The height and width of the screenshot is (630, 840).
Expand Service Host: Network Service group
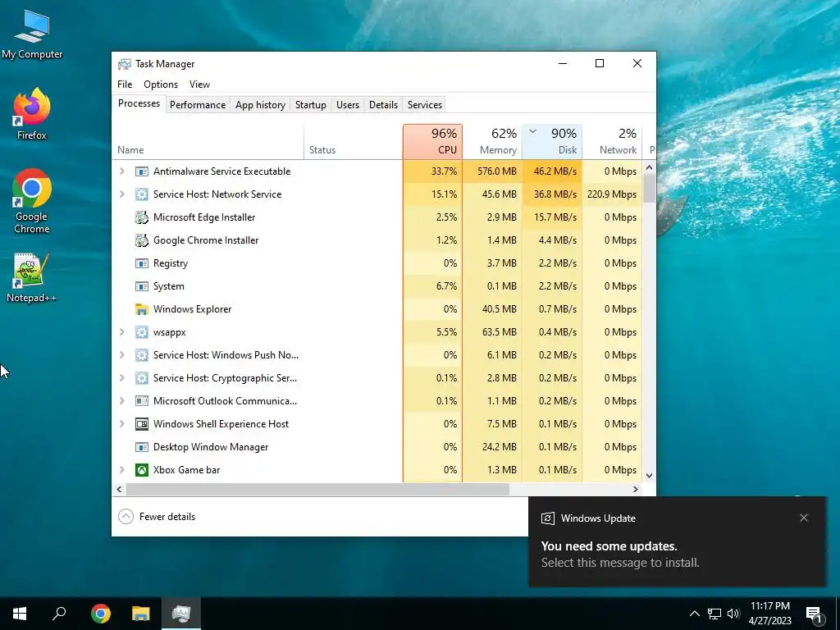[121, 194]
